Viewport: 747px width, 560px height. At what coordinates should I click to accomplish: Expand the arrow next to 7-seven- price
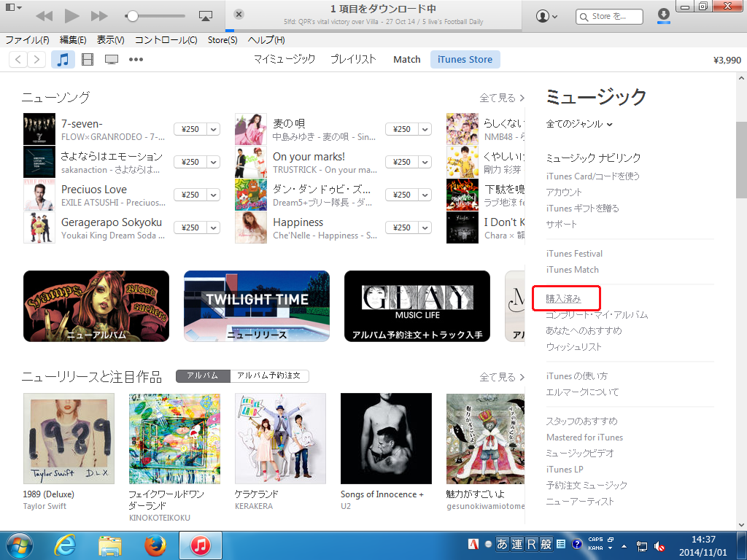point(214,129)
